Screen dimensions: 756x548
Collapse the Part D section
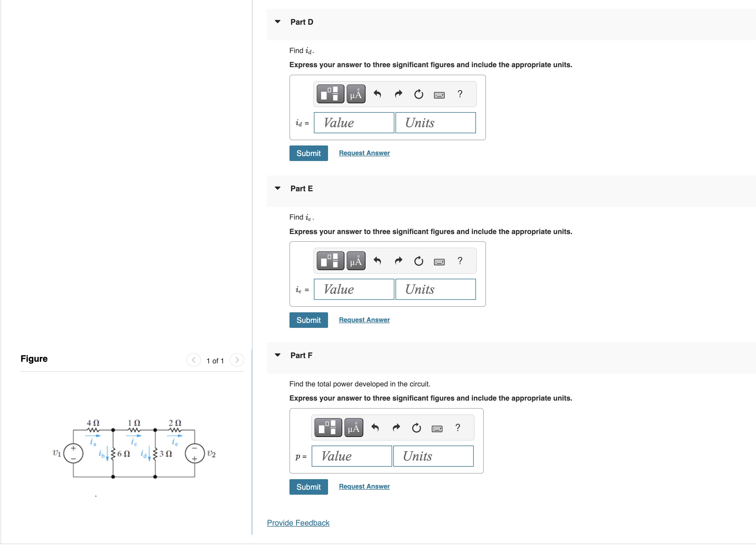click(x=277, y=21)
